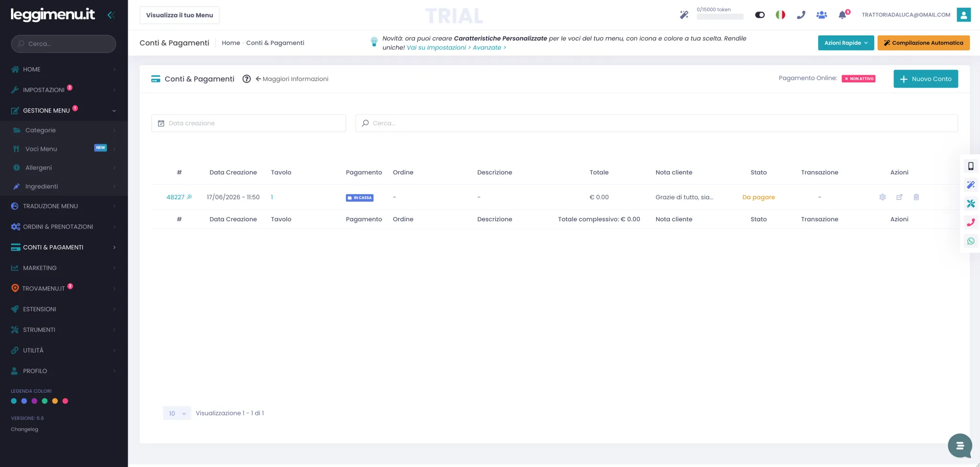Open table 1 link in row
Viewport: 980px width, 467px height.
pos(272,197)
